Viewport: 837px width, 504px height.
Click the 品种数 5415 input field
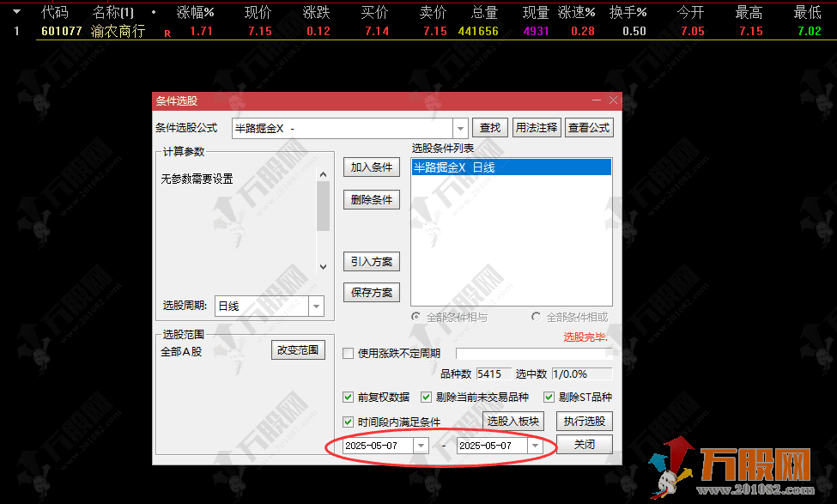[x=494, y=373]
